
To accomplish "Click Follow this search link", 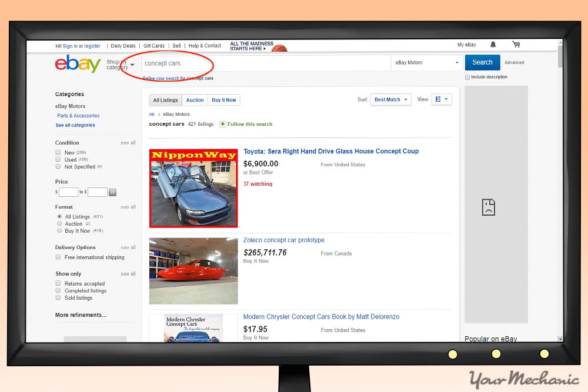I will (250, 124).
